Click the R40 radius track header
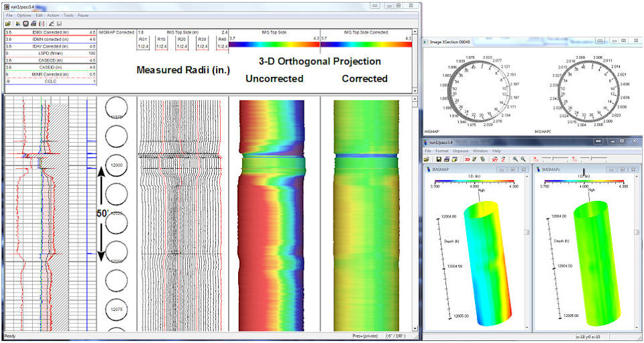 [222, 43]
